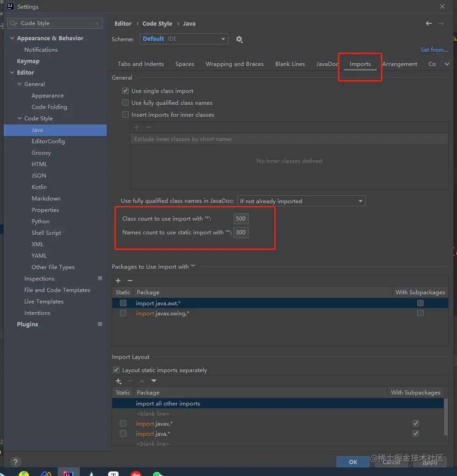Add package to star-import packages table
The width and height of the screenshot is (457, 476).
coord(118,281)
